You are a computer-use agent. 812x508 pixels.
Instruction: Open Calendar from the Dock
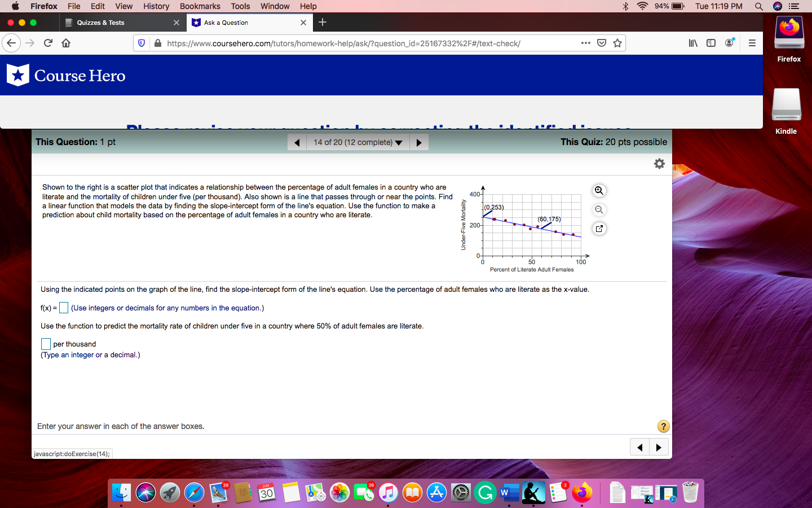pos(267,493)
